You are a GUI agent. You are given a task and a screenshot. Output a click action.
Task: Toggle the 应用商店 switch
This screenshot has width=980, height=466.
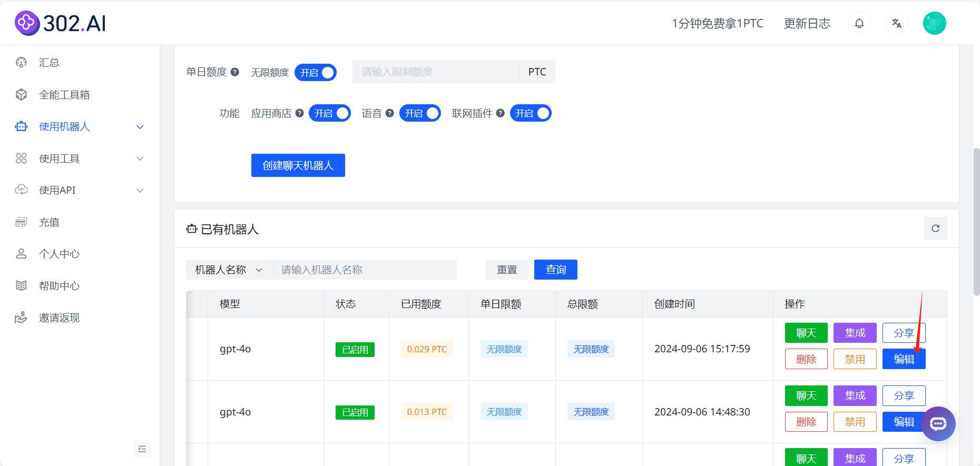(330, 113)
